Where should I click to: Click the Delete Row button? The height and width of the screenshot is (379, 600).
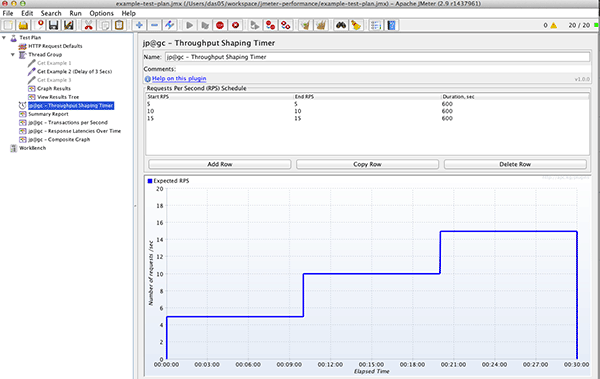click(x=515, y=164)
